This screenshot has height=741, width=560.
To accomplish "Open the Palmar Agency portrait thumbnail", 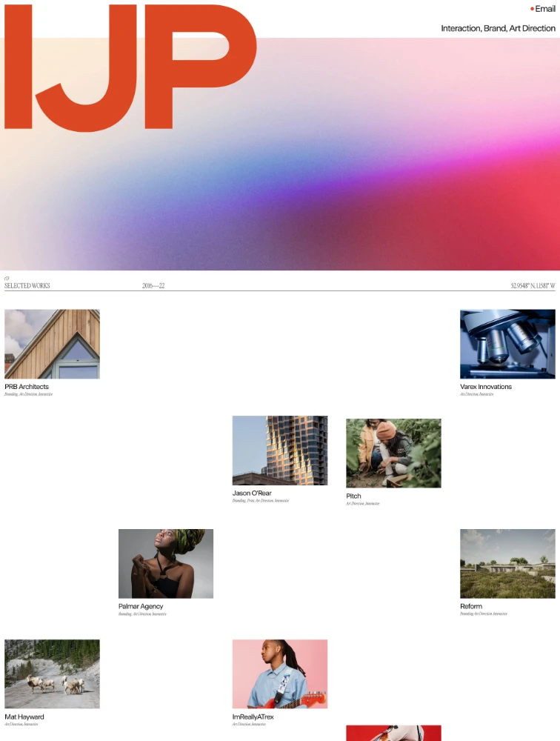I will tap(166, 563).
